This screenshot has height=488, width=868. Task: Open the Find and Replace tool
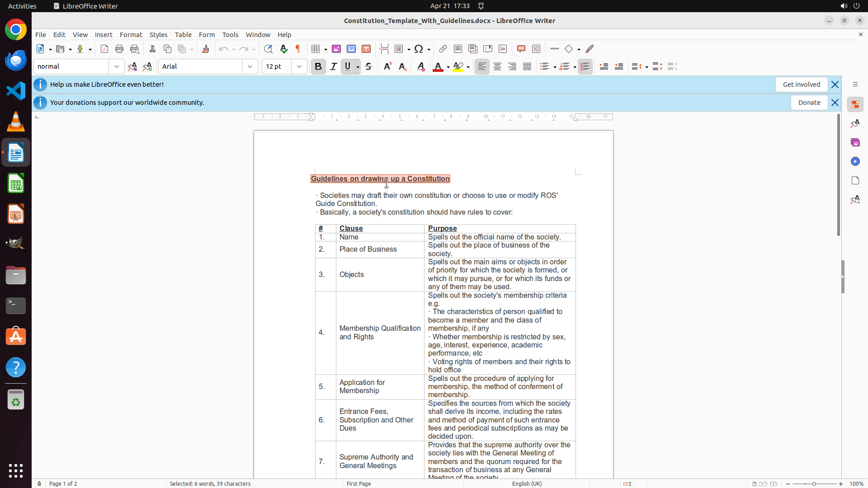[x=268, y=49]
